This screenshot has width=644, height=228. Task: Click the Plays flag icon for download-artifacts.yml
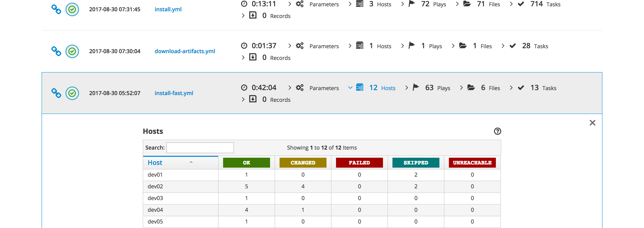(x=411, y=46)
